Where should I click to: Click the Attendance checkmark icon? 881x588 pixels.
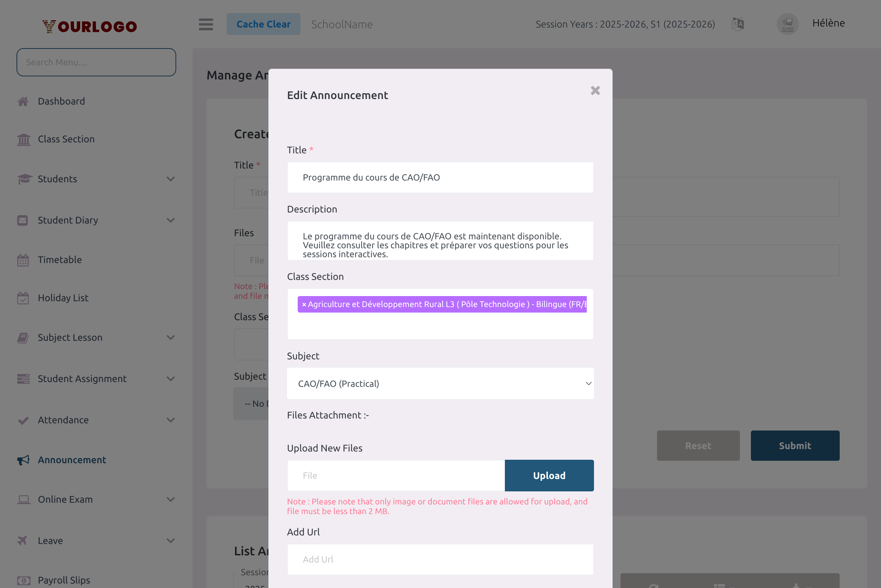[22, 420]
